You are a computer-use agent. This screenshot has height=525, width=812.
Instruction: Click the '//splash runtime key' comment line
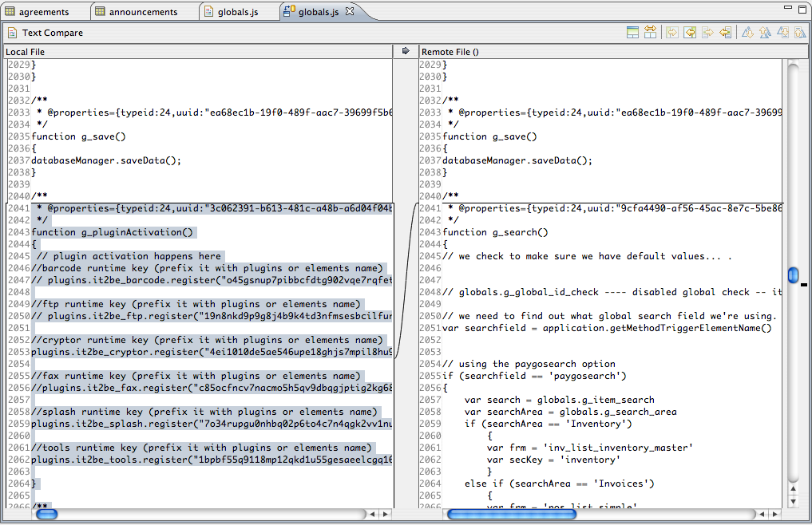pos(204,412)
